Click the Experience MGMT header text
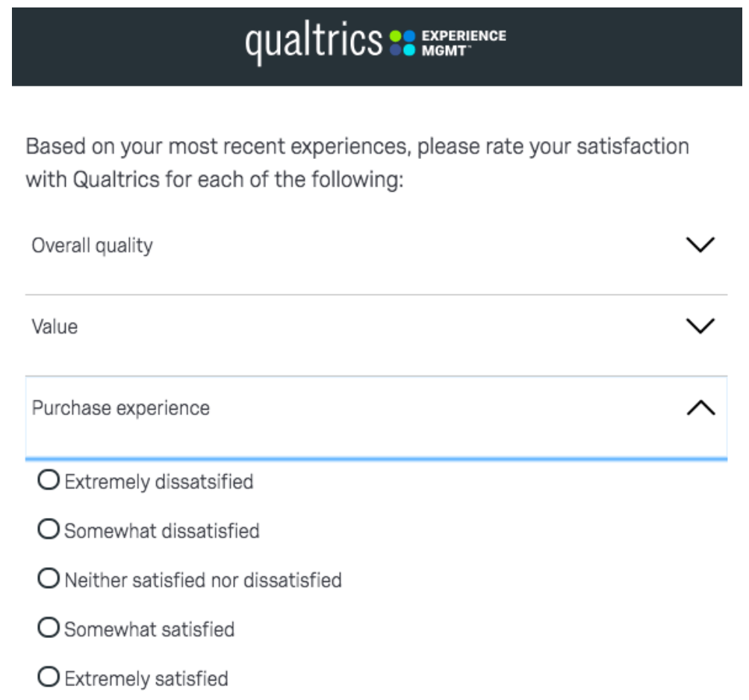The width and height of the screenshot is (749, 700). [463, 43]
